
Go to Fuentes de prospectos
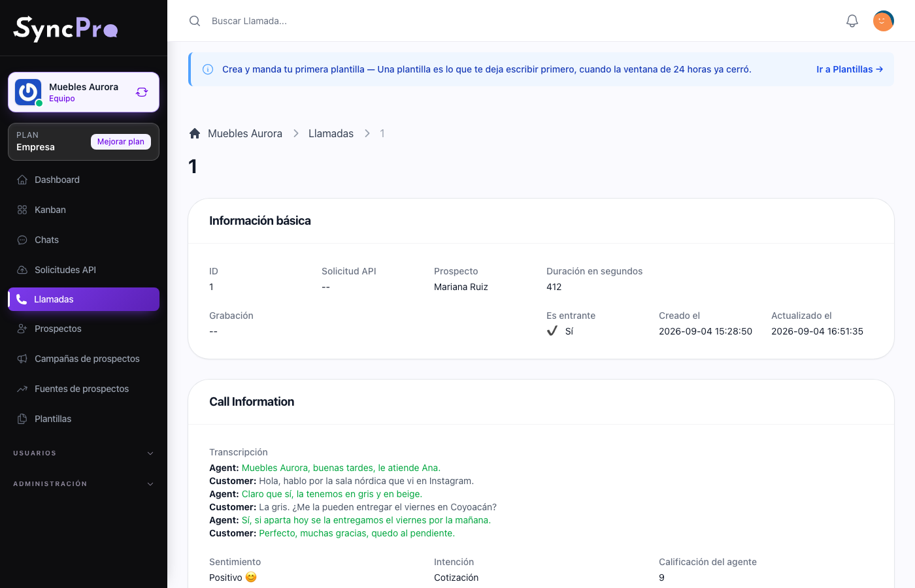pos(84,389)
